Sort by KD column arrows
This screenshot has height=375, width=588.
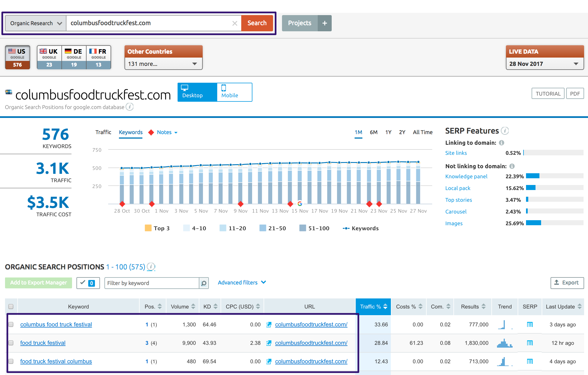pos(216,307)
